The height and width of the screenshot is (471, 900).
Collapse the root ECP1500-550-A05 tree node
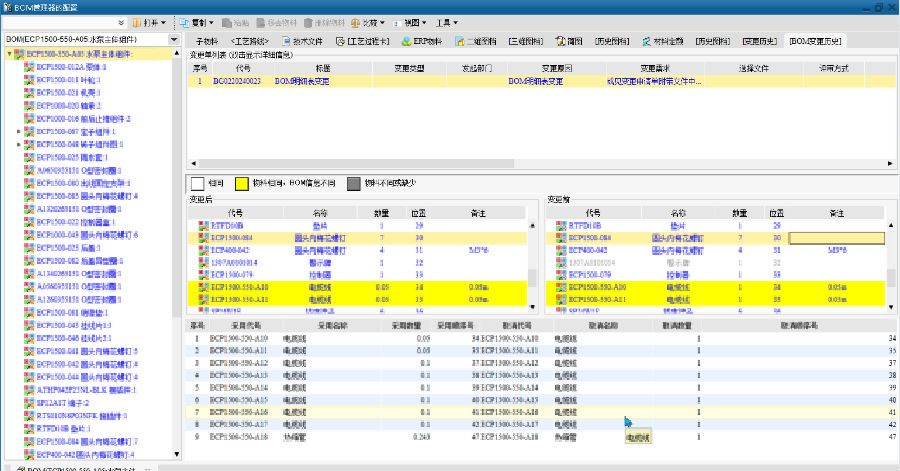click(9, 54)
